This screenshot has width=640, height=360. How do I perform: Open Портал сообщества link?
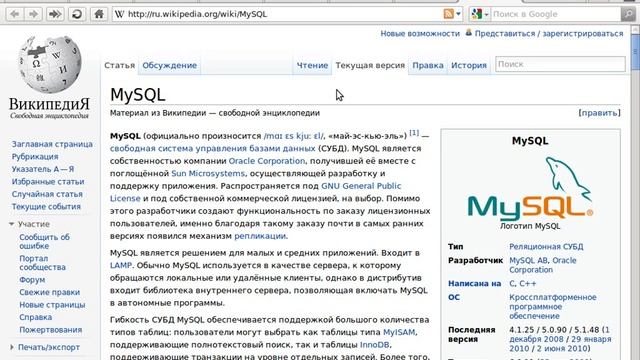(x=42, y=263)
